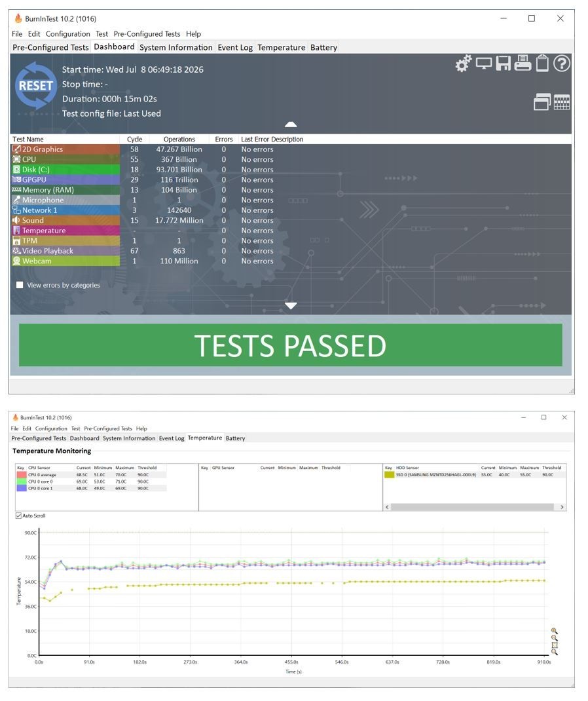The image size is (588, 701).
Task: Click the Microphone test icon
Action: (16, 200)
